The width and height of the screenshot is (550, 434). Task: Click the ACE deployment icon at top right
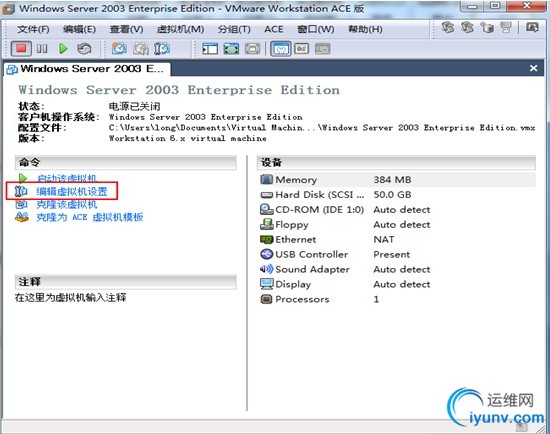pyautogui.click(x=506, y=27)
